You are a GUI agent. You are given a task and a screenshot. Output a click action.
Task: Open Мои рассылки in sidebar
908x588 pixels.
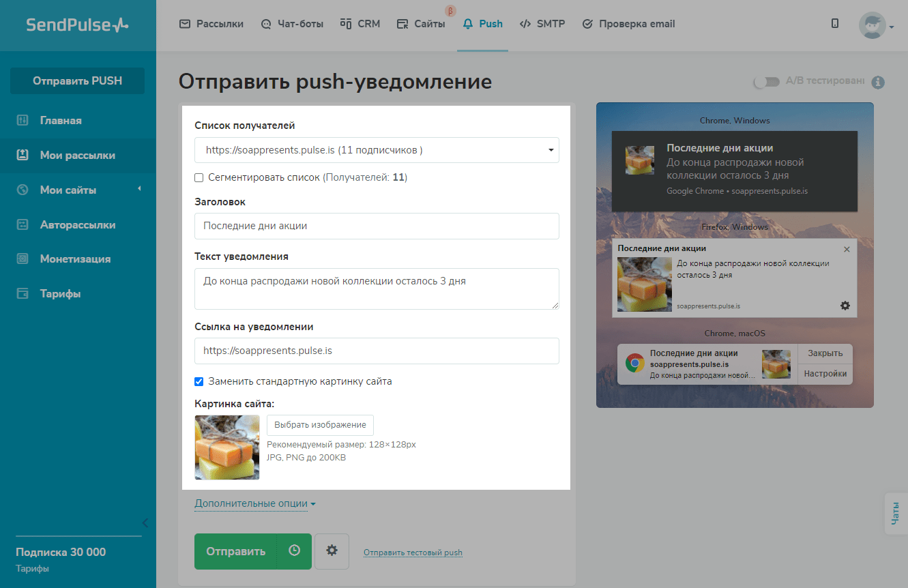click(78, 156)
